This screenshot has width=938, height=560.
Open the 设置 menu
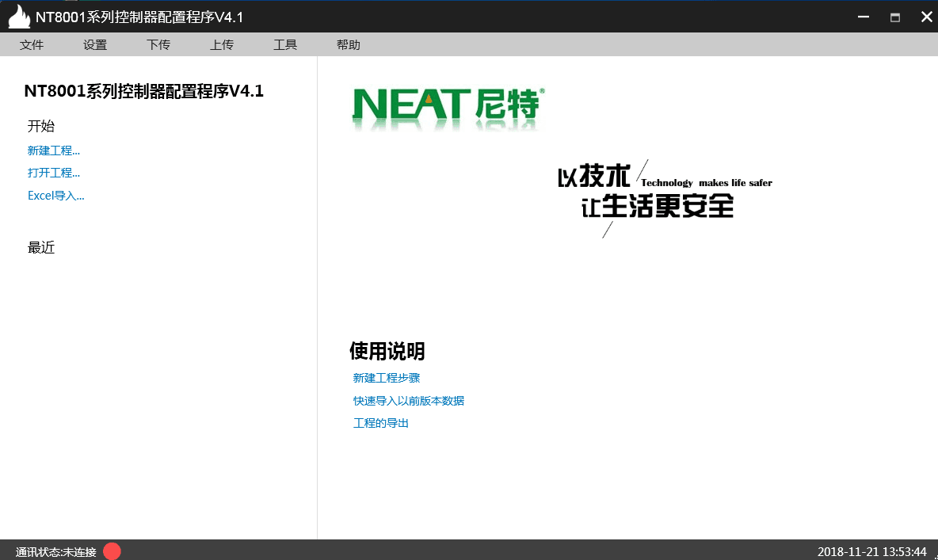click(95, 45)
